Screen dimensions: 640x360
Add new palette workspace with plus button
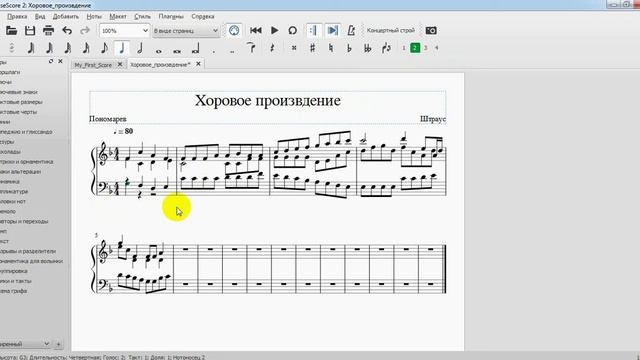pos(58,344)
